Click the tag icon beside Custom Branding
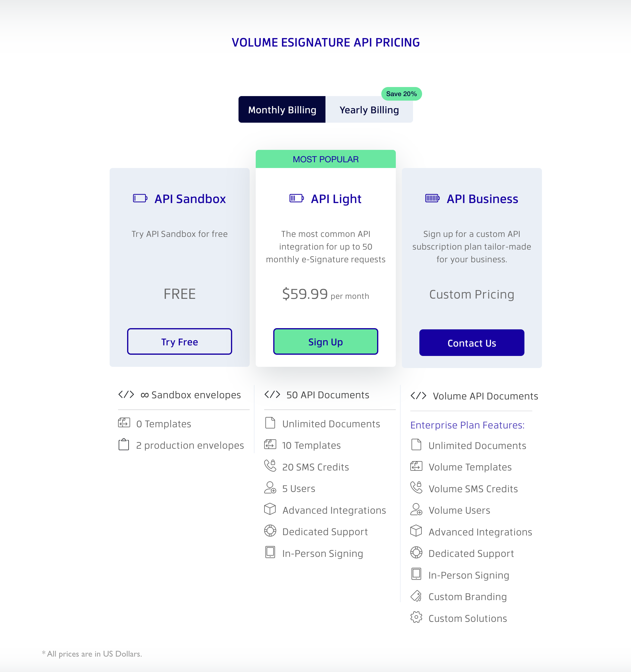 pyautogui.click(x=416, y=596)
